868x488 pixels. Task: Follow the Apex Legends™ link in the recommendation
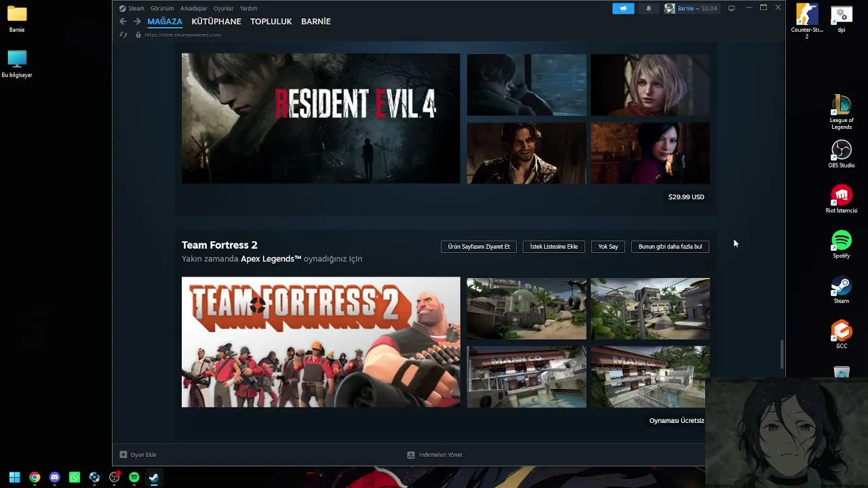coord(271,259)
